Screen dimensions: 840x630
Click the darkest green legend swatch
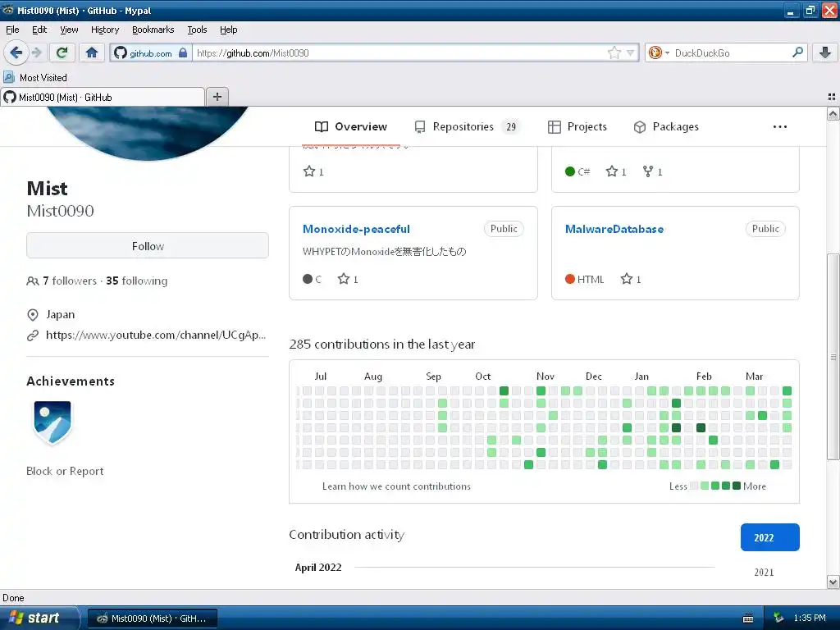pyautogui.click(x=737, y=486)
